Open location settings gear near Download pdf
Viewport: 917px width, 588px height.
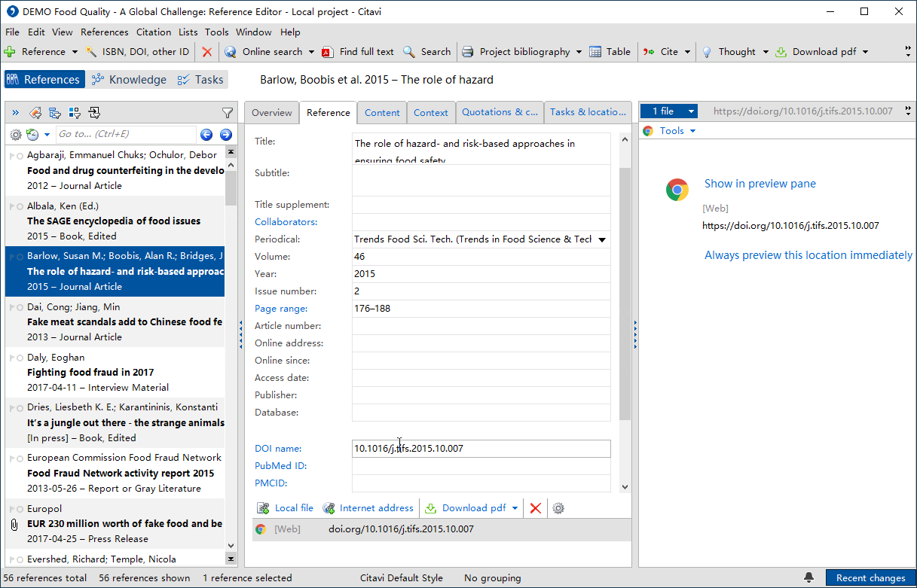558,508
